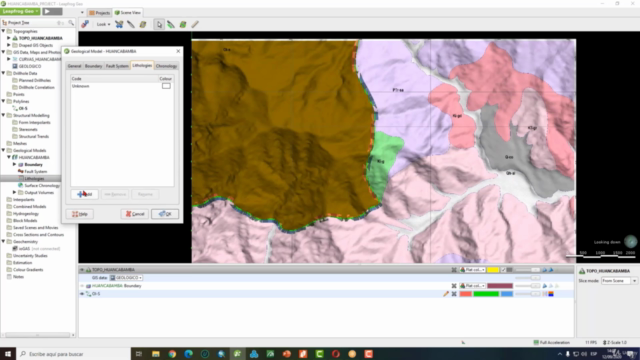
Task: Remove the OI-S polyline from the scene list
Action: click(x=454, y=294)
